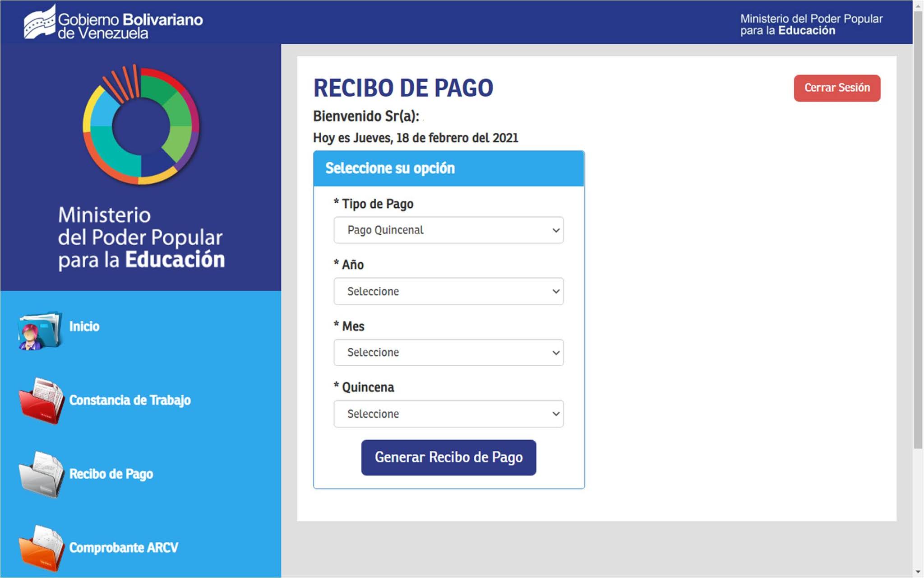The image size is (924, 578).
Task: Click the scrollbar down arrow
Action: (x=918, y=572)
